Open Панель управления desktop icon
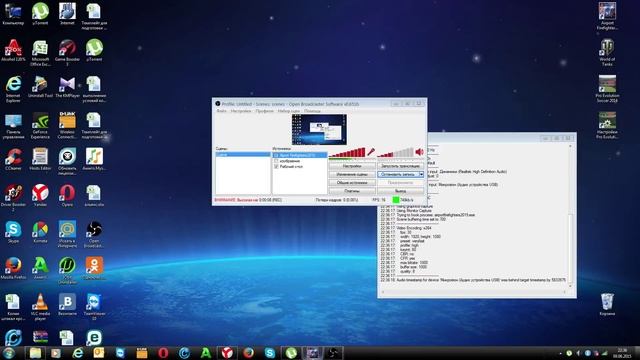 coord(13,125)
